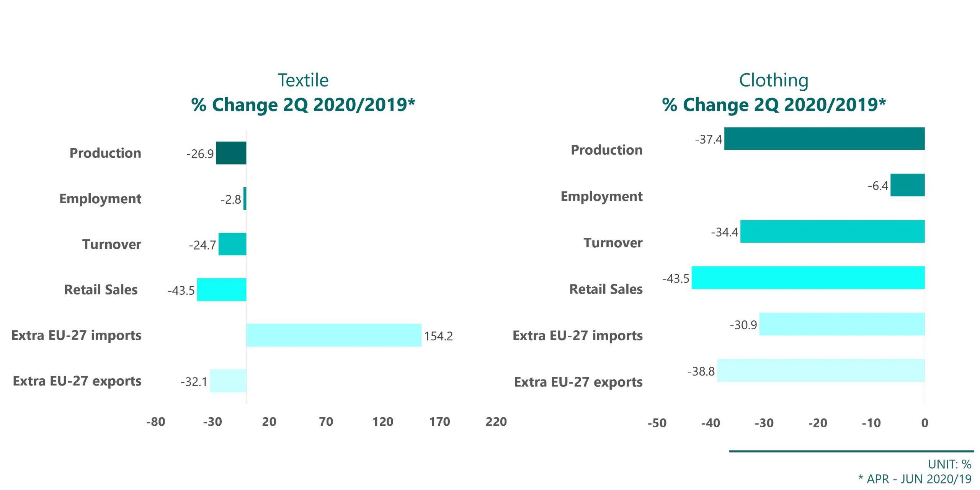Click the Textile Retail Sales bar
This screenshot has width=980, height=490.
(x=222, y=290)
